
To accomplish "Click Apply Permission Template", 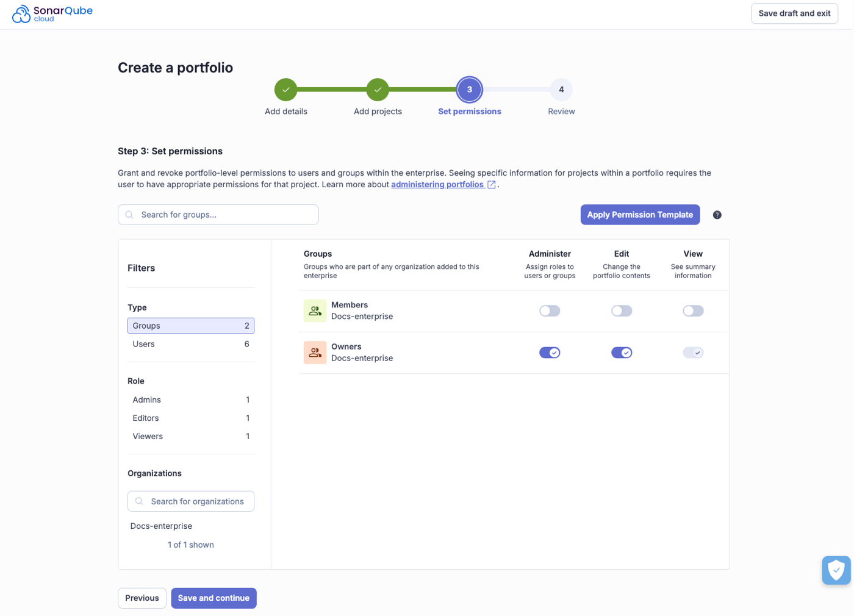I will pos(640,215).
